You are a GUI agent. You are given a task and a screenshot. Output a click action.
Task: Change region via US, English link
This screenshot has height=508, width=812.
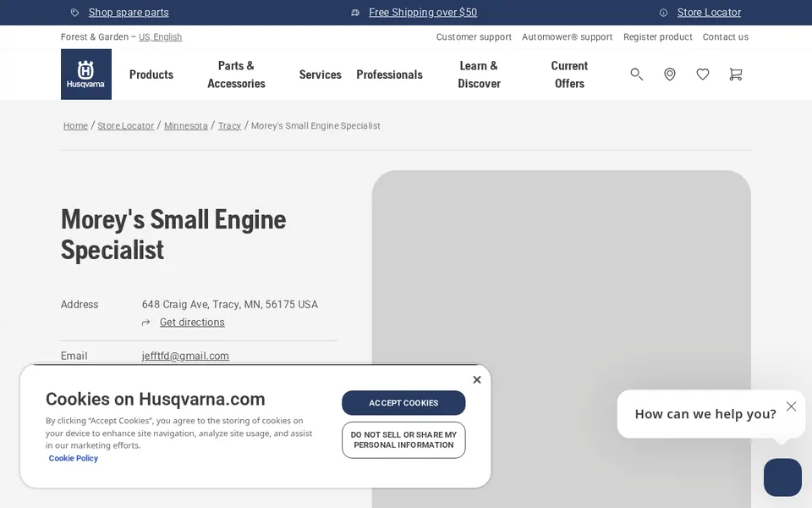click(x=160, y=36)
